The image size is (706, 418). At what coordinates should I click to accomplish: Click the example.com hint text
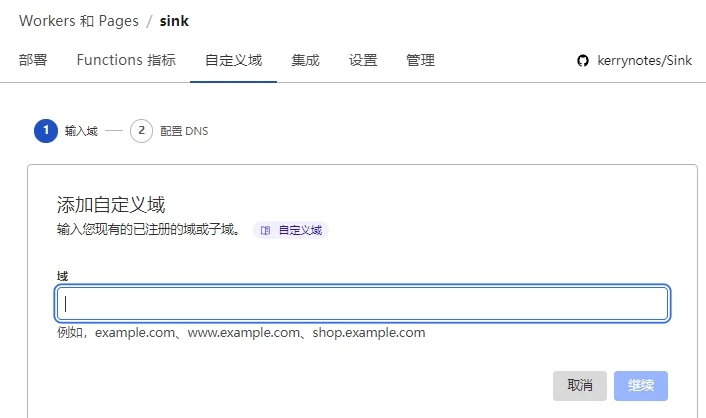135,332
